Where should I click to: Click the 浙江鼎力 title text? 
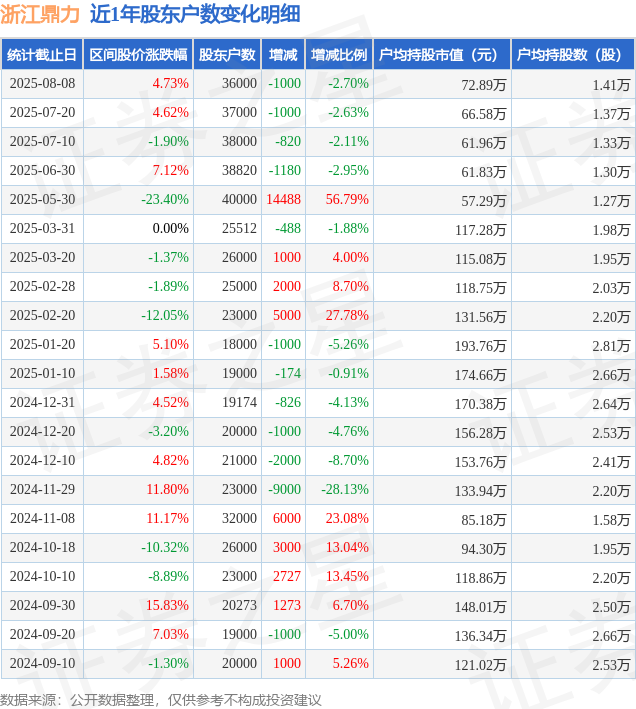coord(40,14)
